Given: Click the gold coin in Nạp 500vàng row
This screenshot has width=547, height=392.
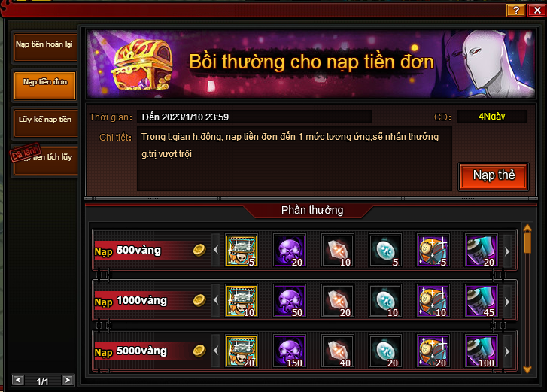Looking at the screenshot, I should (199, 250).
